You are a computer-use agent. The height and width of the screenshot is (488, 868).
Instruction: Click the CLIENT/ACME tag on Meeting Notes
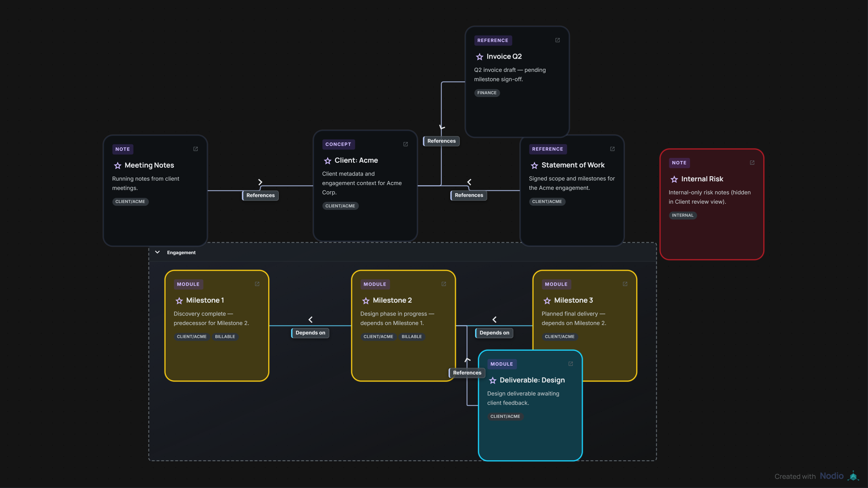pos(130,202)
